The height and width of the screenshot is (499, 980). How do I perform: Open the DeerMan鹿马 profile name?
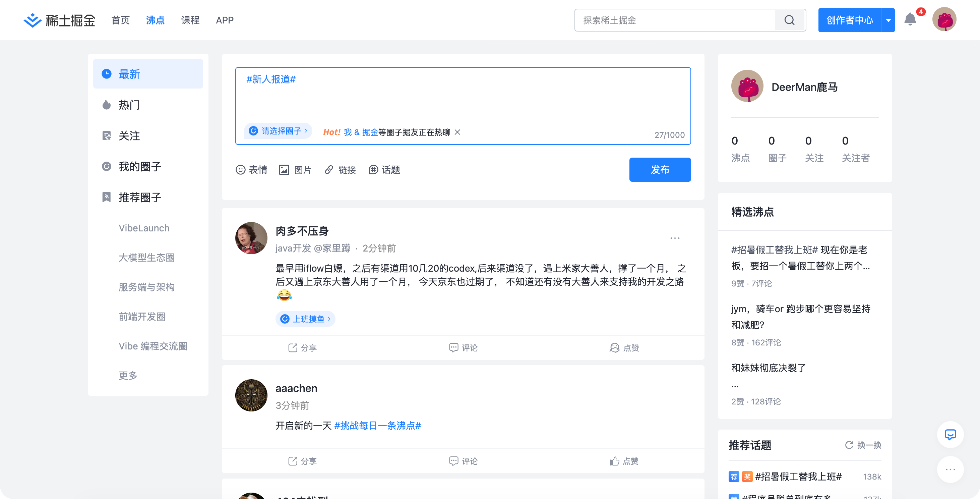pyautogui.click(x=804, y=87)
